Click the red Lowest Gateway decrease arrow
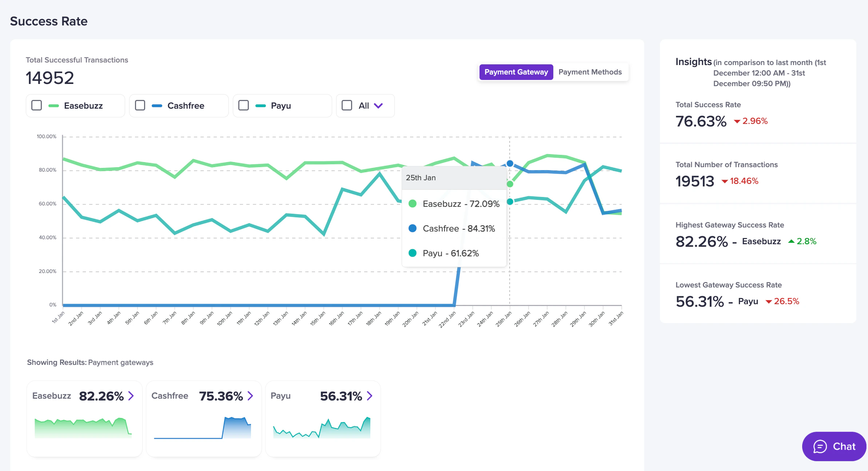 pyautogui.click(x=768, y=302)
